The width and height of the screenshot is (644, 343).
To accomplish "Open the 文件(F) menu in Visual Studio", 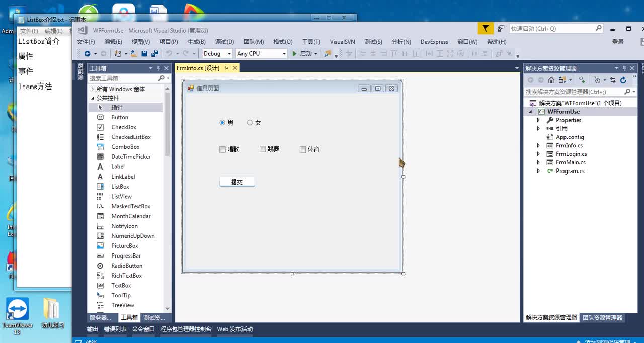I will coord(86,42).
